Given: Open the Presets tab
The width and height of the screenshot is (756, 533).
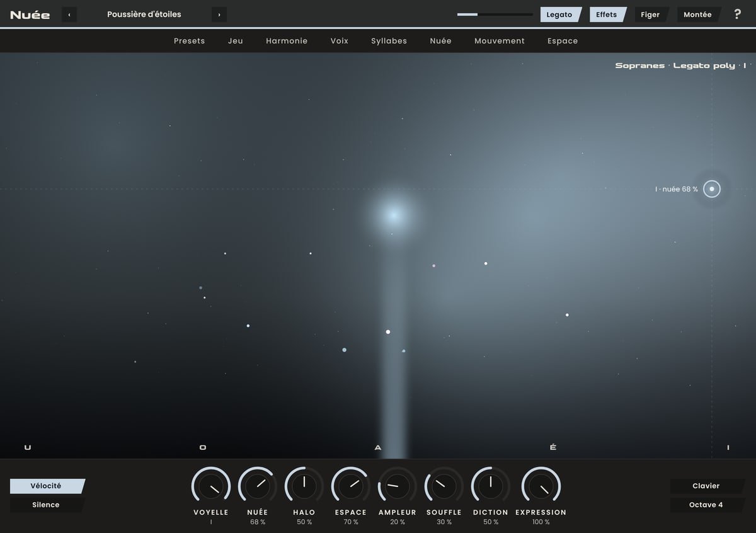Looking at the screenshot, I should tap(190, 41).
